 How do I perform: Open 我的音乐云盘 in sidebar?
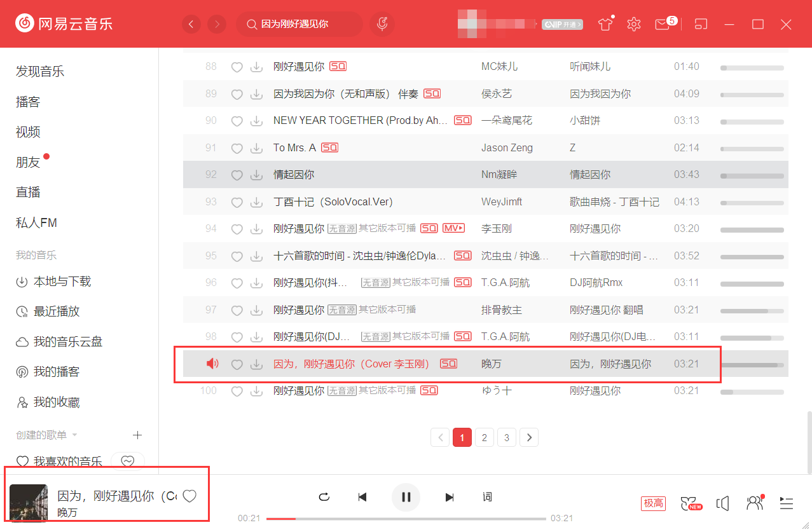click(59, 342)
